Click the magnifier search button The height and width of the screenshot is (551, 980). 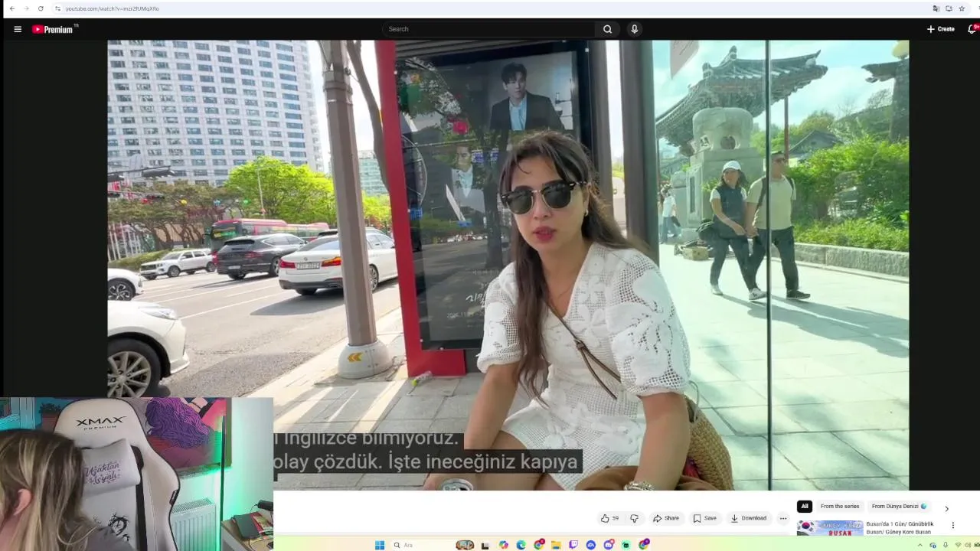(x=607, y=29)
